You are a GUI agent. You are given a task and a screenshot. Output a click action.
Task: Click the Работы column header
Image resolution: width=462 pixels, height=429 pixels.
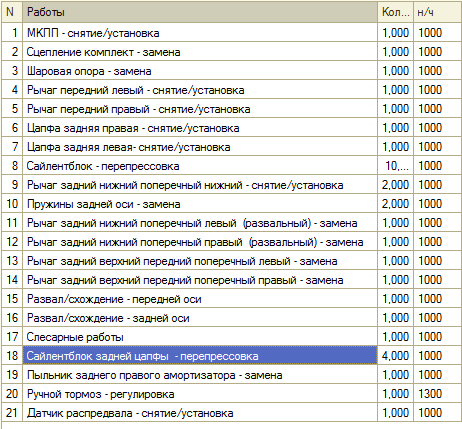point(200,12)
